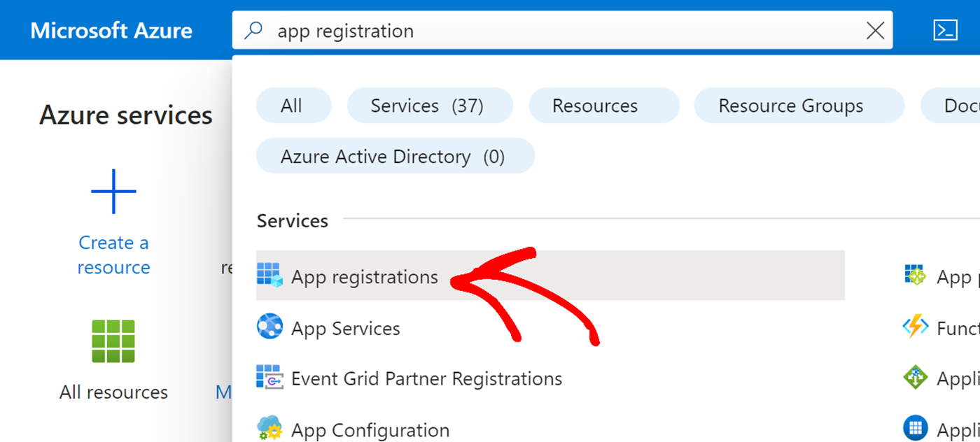The image size is (980, 442).
Task: Switch filter to Azure Active Directory
Action: point(395,155)
